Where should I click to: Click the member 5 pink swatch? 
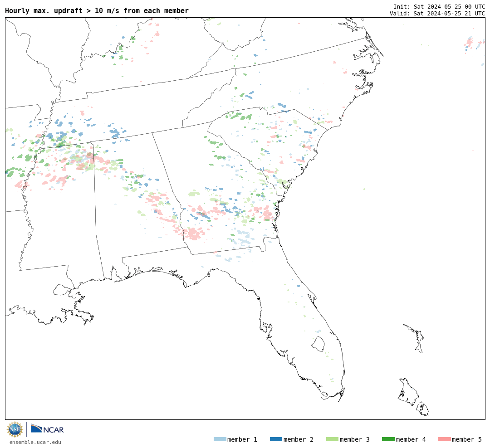coord(444,439)
